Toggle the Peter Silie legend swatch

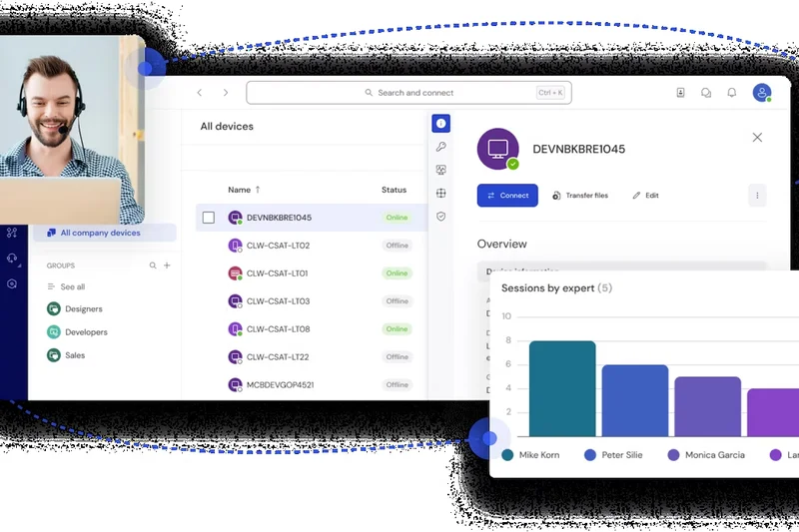click(x=590, y=455)
